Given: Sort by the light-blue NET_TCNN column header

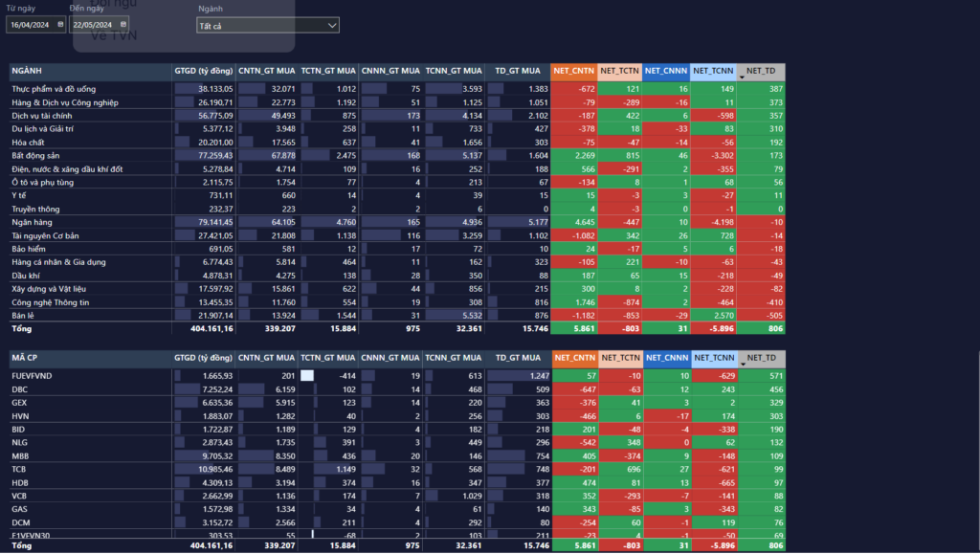Looking at the screenshot, I should point(713,72).
